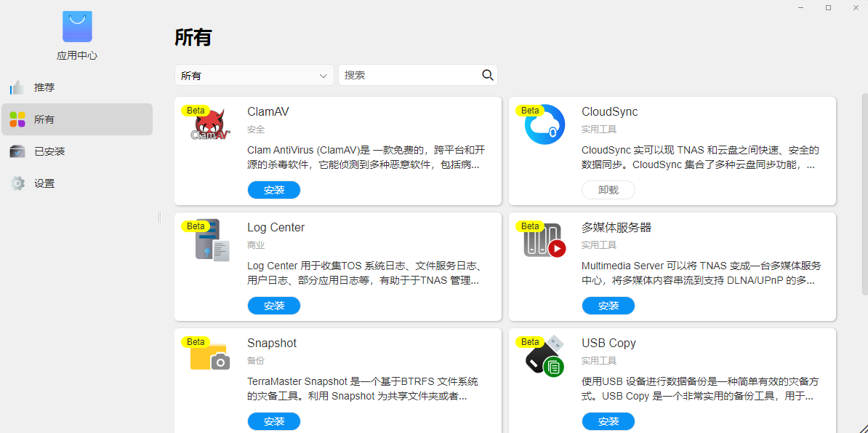Open the 推荐 section thumbs-up icon
This screenshot has width=868, height=433.
pyautogui.click(x=17, y=87)
